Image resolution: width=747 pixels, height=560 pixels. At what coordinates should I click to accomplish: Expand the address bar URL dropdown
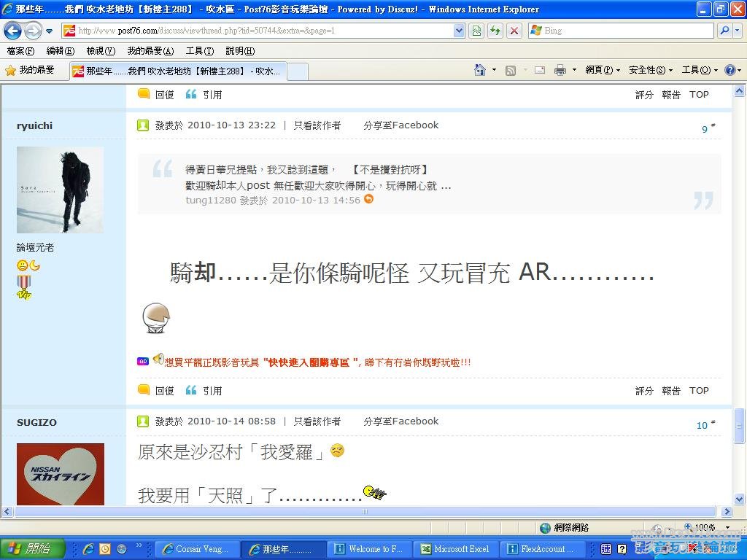(459, 31)
